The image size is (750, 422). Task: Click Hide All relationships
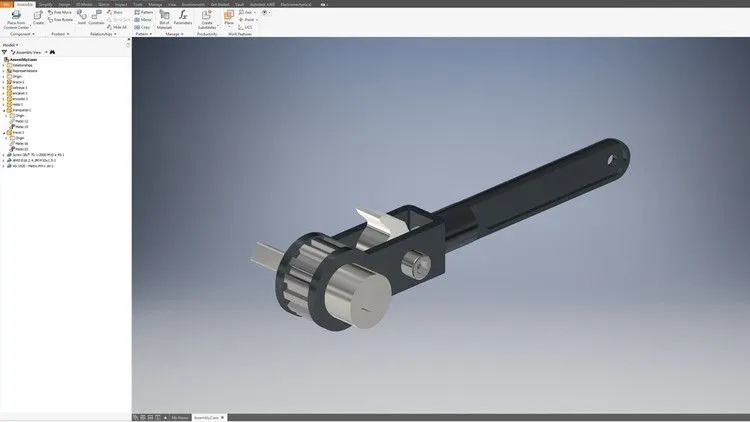(x=117, y=27)
